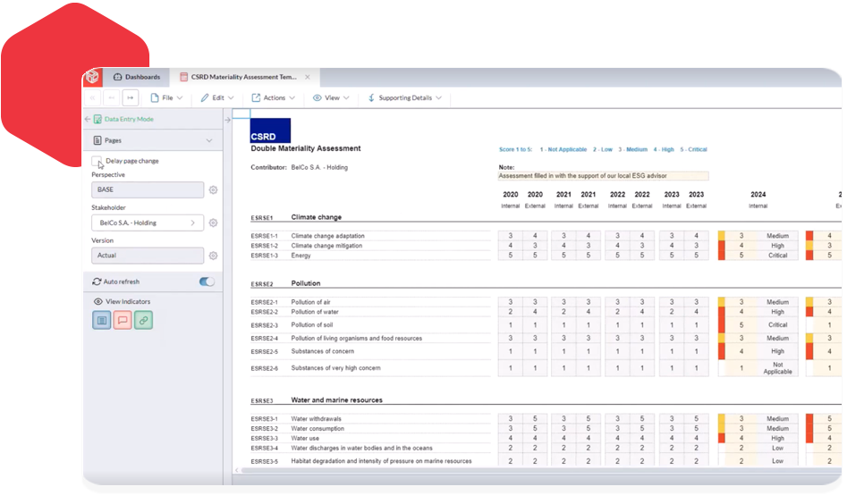Image resolution: width=864 pixels, height=504 pixels.
Task: Enable Delay page change checkbox
Action: [97, 161]
